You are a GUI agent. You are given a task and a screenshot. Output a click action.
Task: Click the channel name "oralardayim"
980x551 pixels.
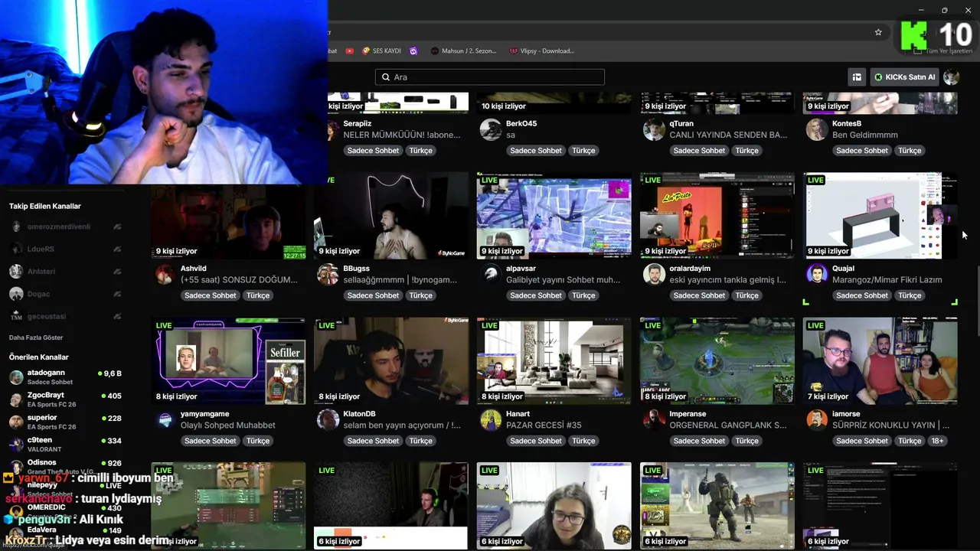(x=690, y=269)
